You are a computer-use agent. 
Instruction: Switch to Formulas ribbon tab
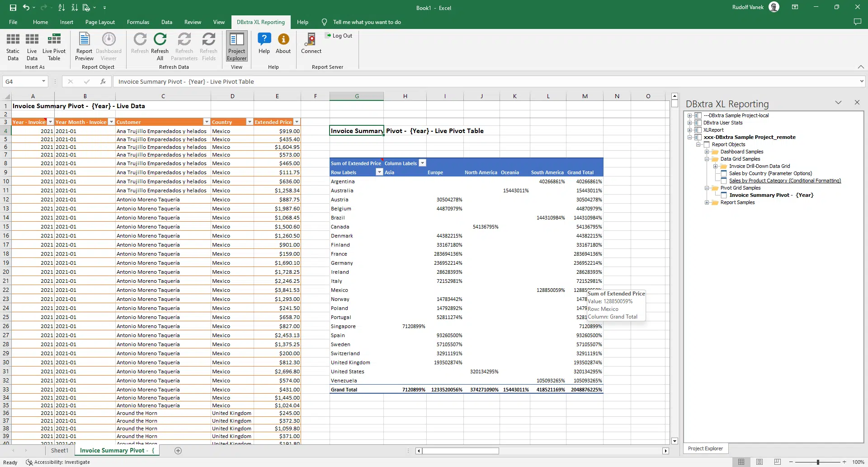click(138, 22)
